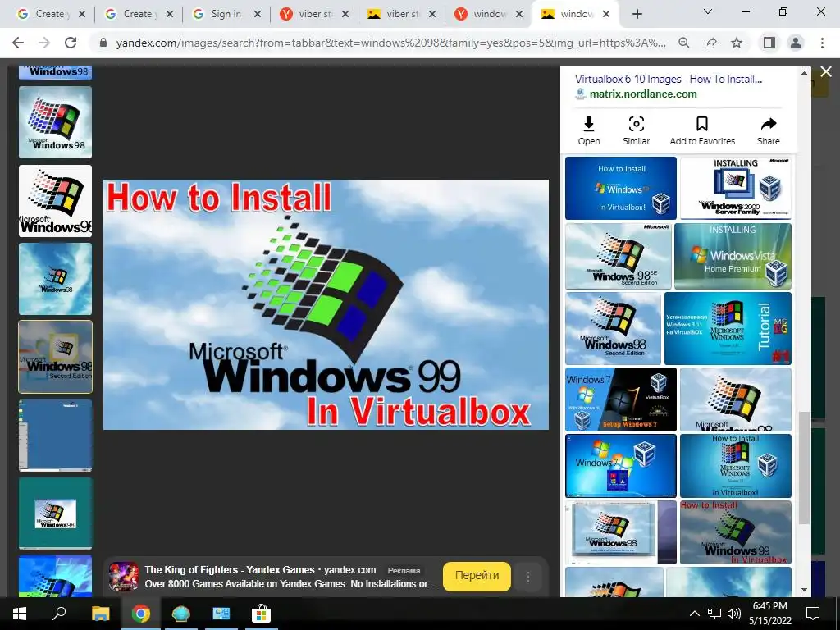The height and width of the screenshot is (630, 840).
Task: Open File Explorer from taskbar
Action: 100,614
